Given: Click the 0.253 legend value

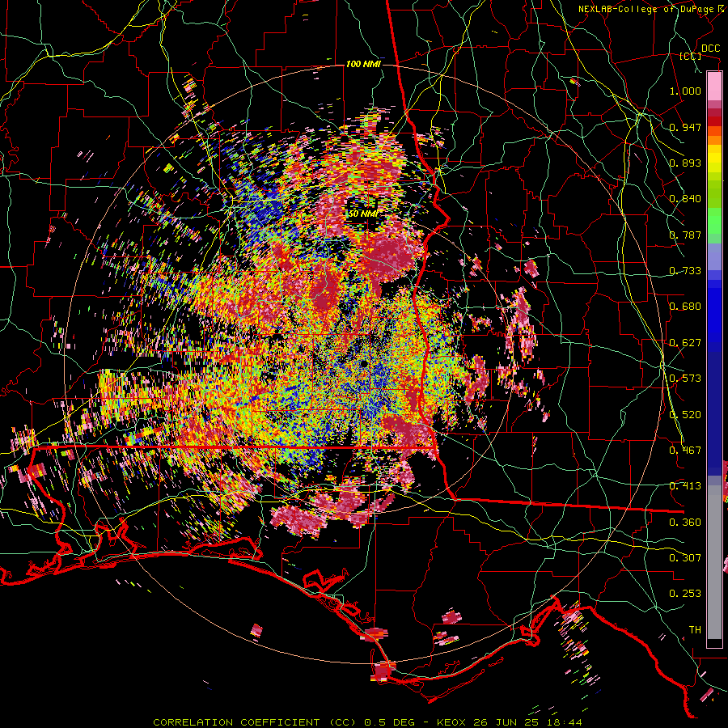Looking at the screenshot, I should [x=685, y=594].
